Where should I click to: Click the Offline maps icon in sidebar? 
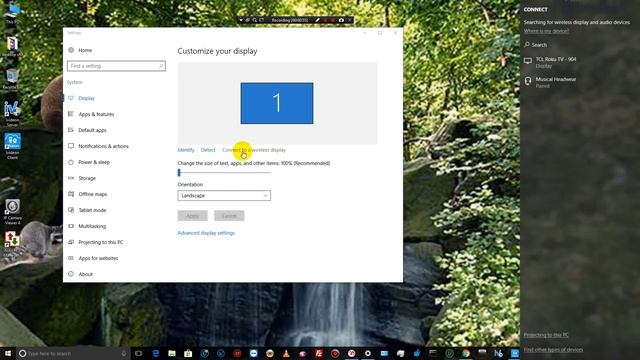coord(71,194)
